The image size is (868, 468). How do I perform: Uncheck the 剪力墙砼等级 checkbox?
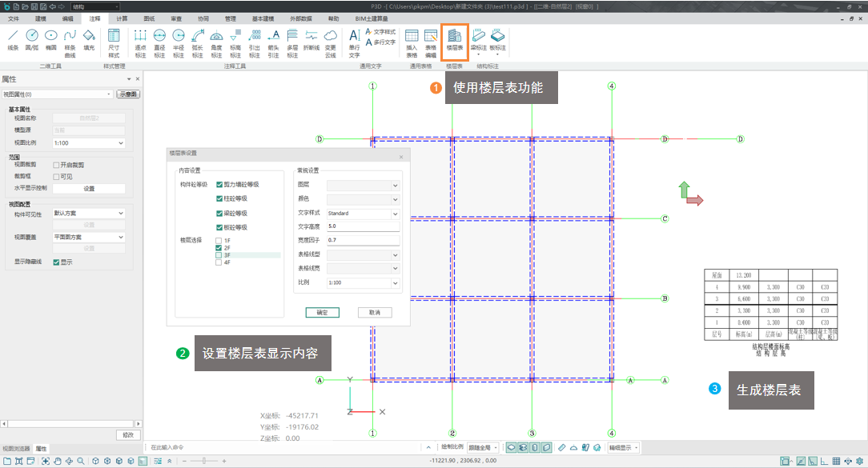pos(219,184)
